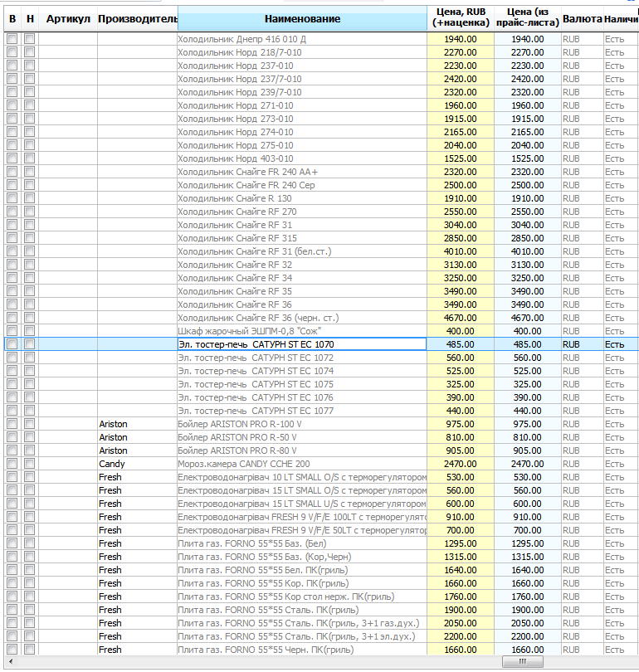Select row FORNO 55*55 Кор стол нерж. ПК(гриль)
This screenshot has width=639, height=672.
click(321, 597)
